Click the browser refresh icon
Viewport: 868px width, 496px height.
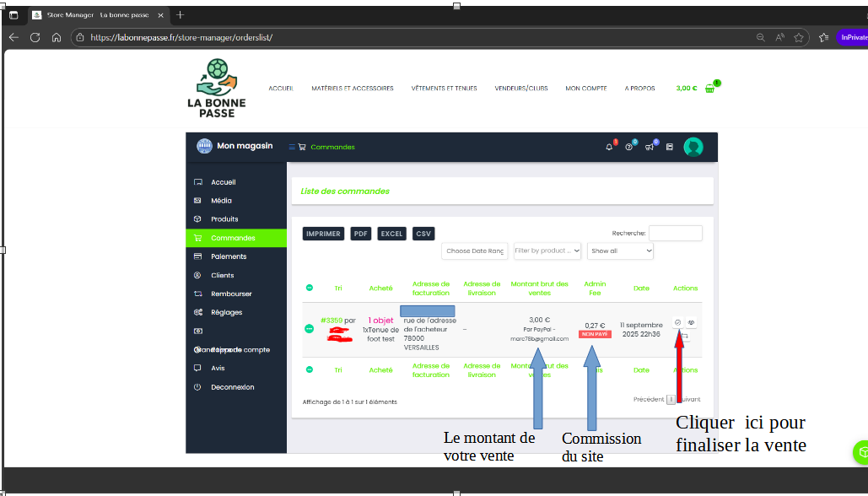point(35,37)
